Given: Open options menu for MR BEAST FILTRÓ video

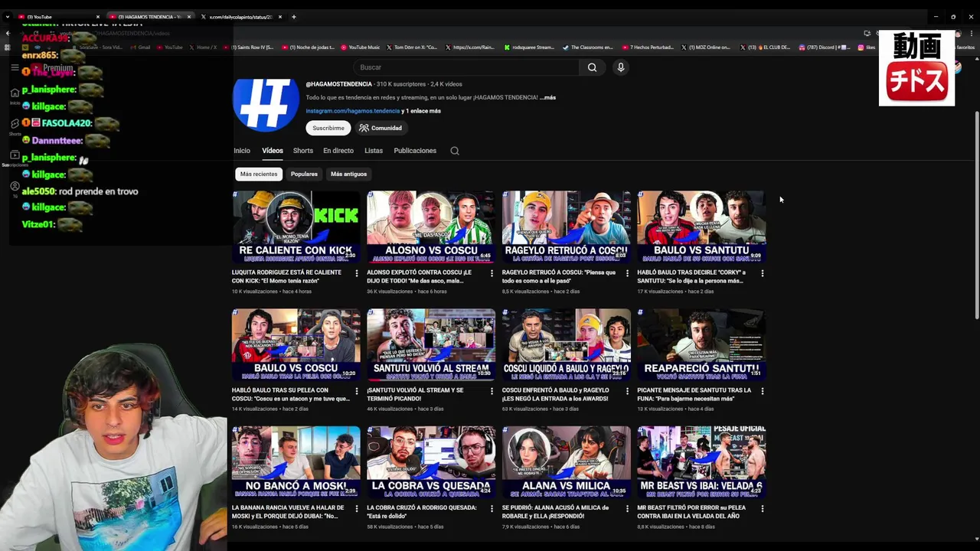Looking at the screenshot, I should [x=763, y=508].
